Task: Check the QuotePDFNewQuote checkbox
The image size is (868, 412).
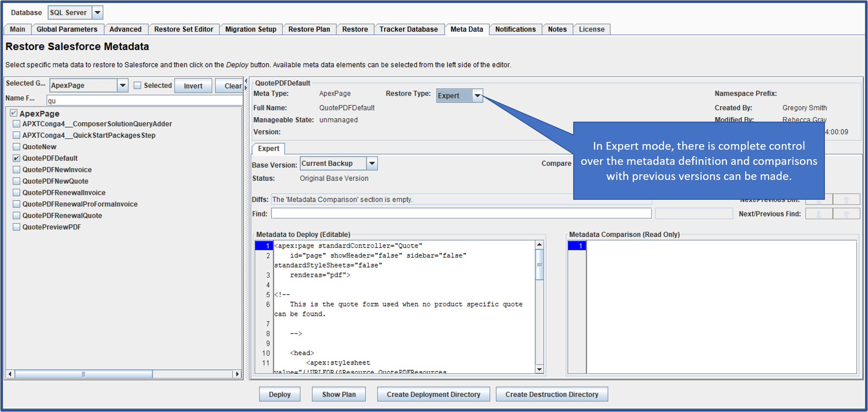Action: click(x=16, y=181)
